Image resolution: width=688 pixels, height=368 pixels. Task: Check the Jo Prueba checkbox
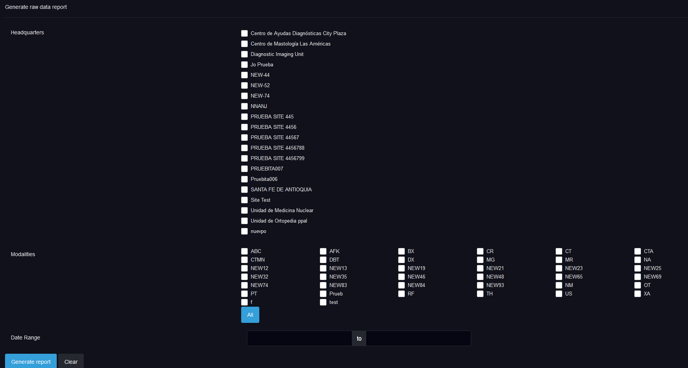coord(244,64)
